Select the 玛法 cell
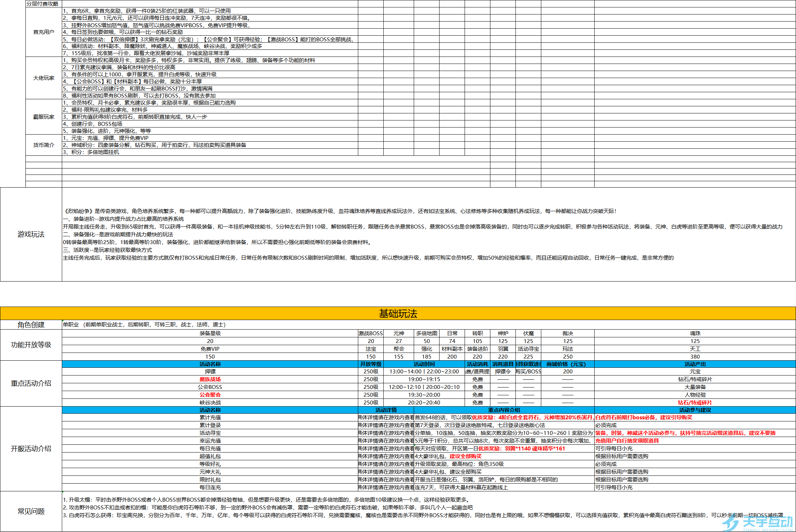This screenshot has width=796, height=532. 568,349
